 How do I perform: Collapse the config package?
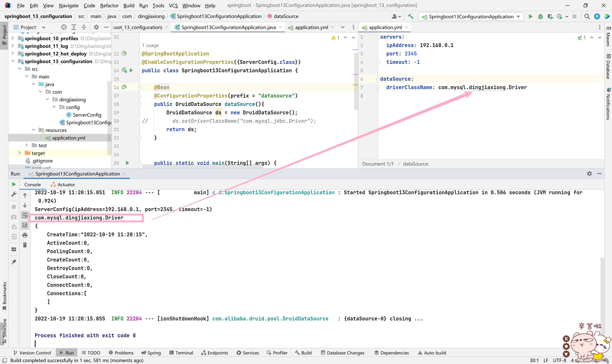pos(54,107)
